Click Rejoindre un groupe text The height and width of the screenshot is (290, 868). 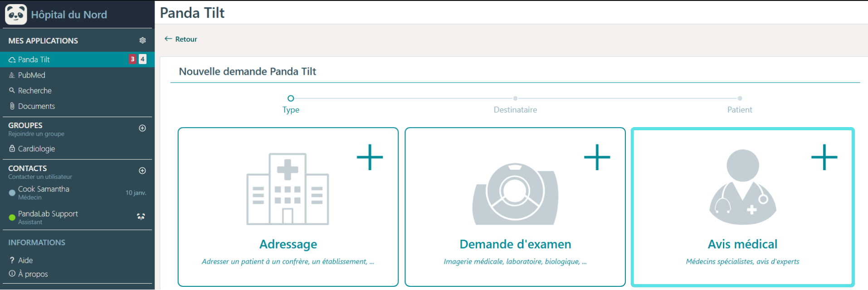36,134
